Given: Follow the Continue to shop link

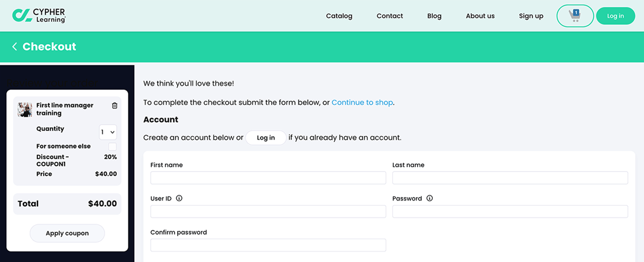Looking at the screenshot, I should tap(362, 102).
